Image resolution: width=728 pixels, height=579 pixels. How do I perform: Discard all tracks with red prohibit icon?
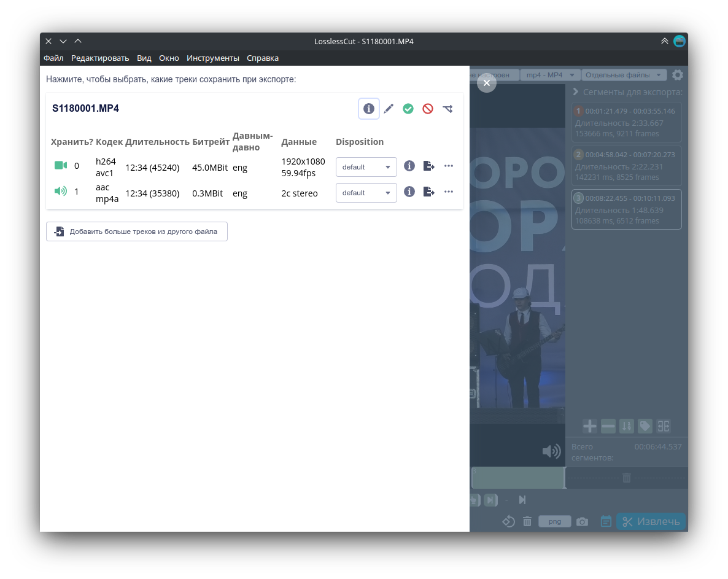tap(428, 109)
